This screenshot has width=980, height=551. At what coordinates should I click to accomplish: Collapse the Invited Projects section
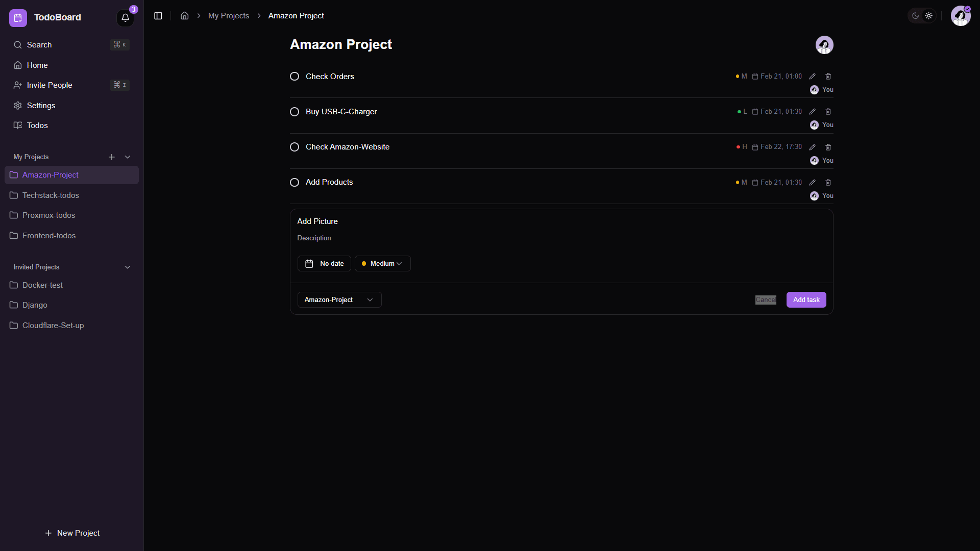pos(128,267)
